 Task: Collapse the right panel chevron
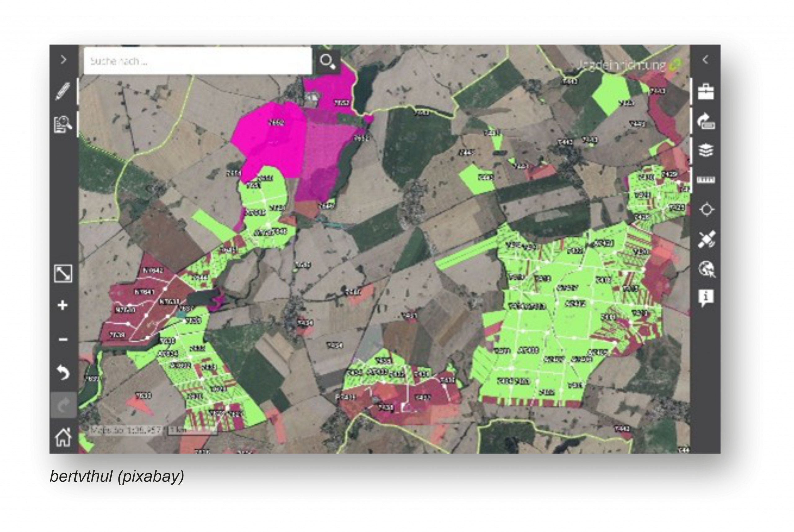pyautogui.click(x=705, y=60)
